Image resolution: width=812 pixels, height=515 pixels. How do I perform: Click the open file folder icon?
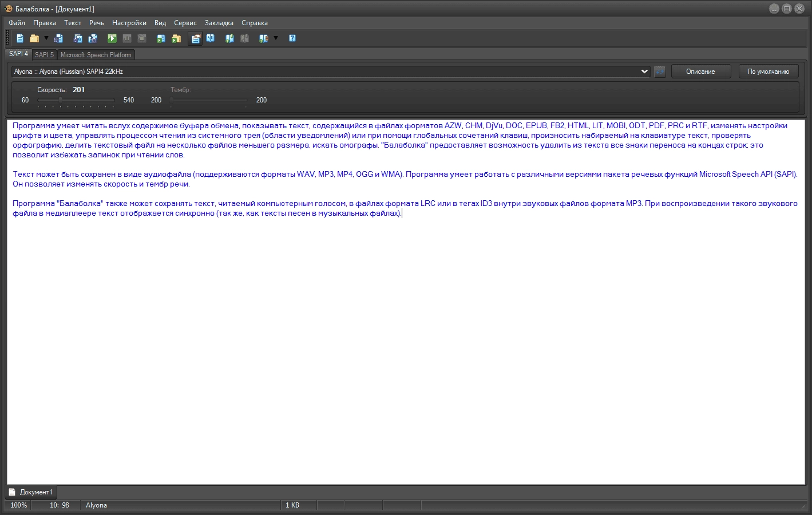(34, 38)
